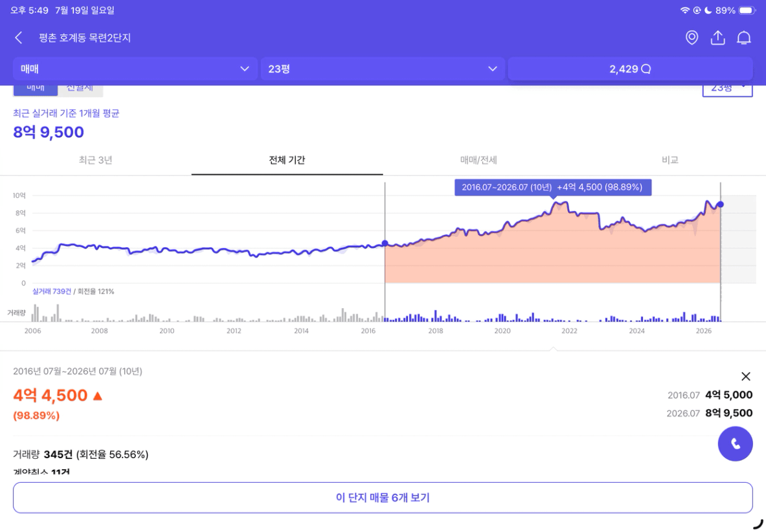
Task: Switch to the 최근 3년 tab
Action: coord(96,160)
